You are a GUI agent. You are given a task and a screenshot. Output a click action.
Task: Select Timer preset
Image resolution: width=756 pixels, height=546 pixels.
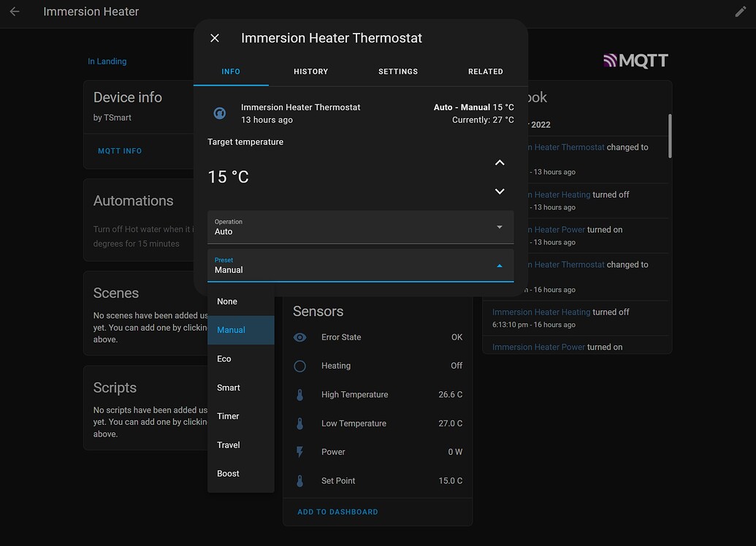click(241, 416)
